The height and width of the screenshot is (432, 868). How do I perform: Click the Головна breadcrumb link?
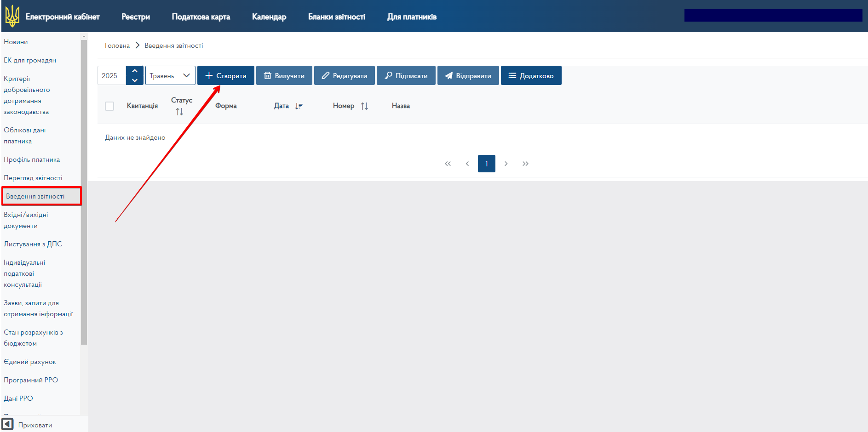(x=117, y=45)
